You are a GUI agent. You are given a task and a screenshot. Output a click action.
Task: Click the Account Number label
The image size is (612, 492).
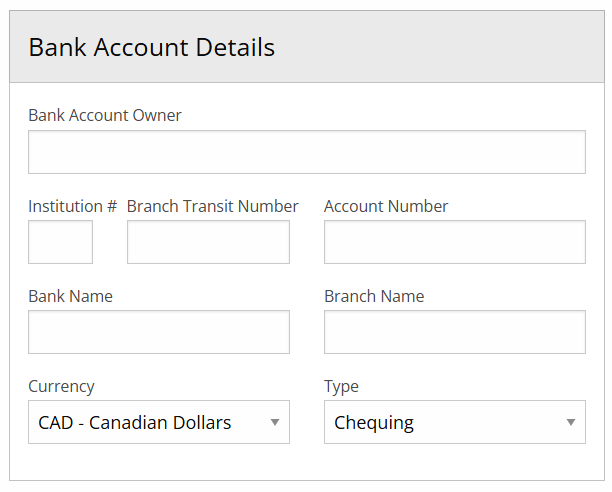(x=386, y=206)
